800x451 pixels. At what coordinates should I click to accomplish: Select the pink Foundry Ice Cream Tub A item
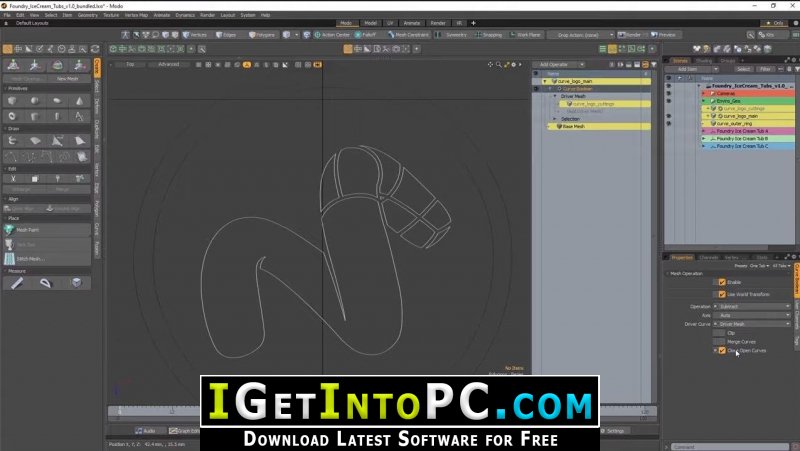[x=748, y=131]
